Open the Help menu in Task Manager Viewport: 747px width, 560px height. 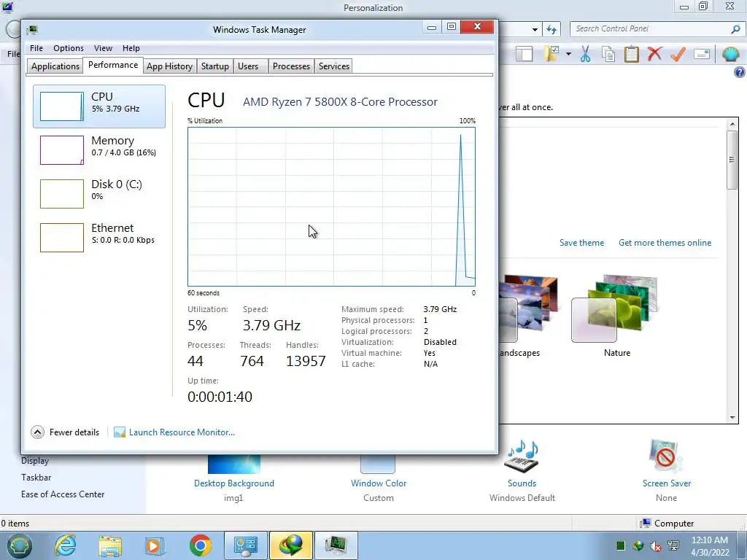pos(131,48)
